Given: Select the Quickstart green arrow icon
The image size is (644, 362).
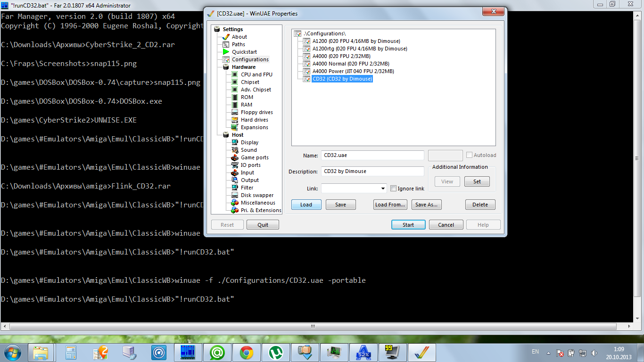Looking at the screenshot, I should pos(227,52).
